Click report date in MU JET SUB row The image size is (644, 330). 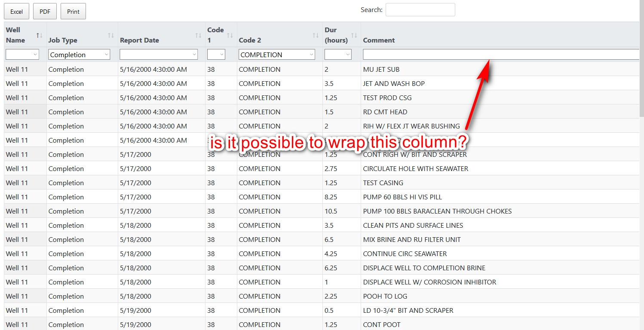[x=153, y=69]
